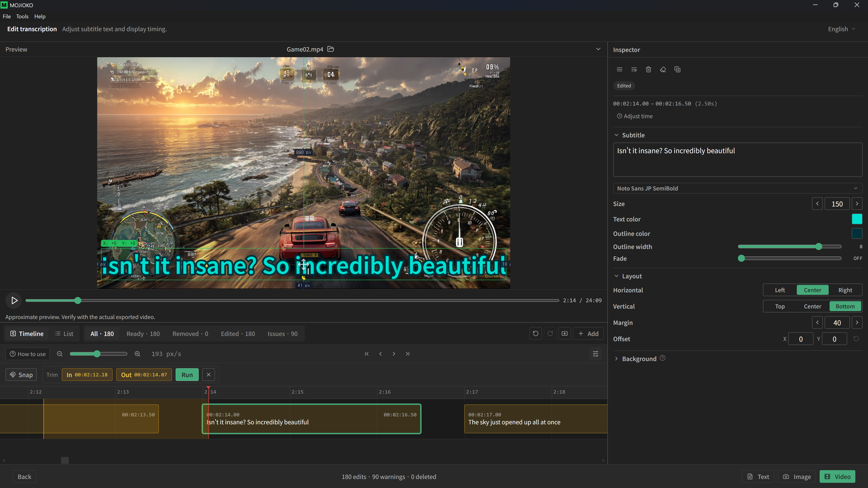This screenshot has height=488, width=868.
Task: Collapse the Subtitle section
Action: 616,135
